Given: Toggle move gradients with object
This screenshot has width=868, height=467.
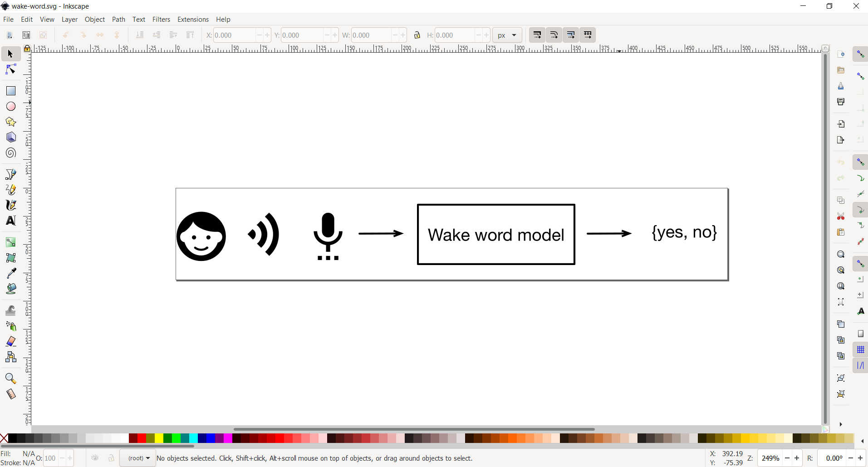Looking at the screenshot, I should tap(571, 35).
